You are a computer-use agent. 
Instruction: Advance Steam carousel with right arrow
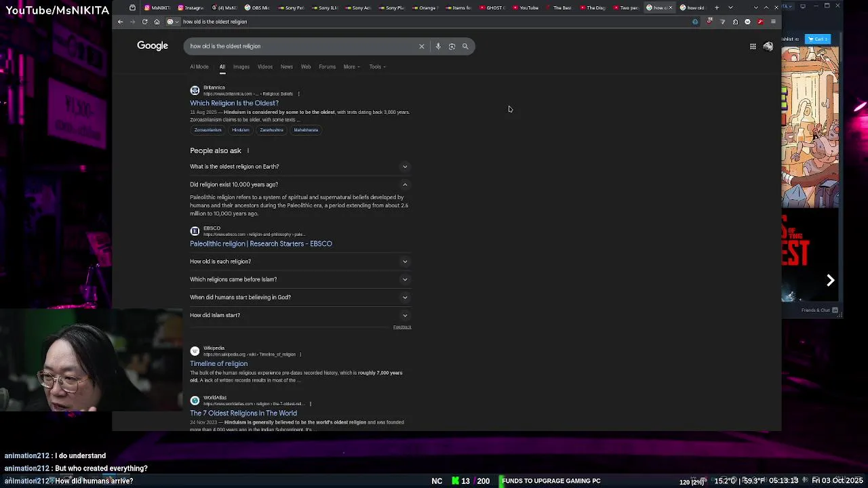830,280
